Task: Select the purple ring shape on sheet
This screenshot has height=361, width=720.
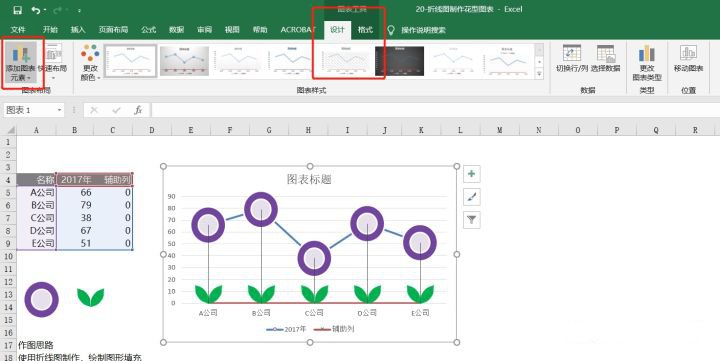Action: click(x=41, y=299)
